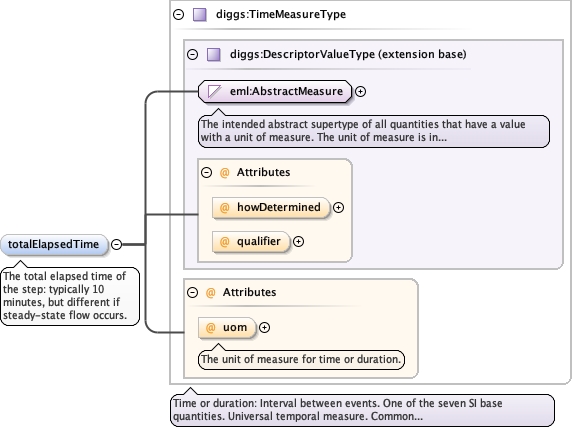573x430 pixels.
Task: Click the @ icon in the howDetermined node
Action: [224, 208]
